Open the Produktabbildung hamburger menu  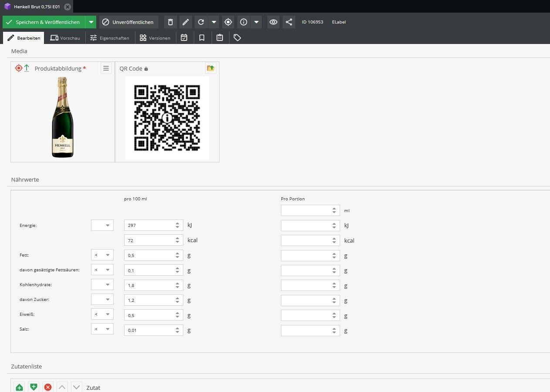[x=106, y=68]
